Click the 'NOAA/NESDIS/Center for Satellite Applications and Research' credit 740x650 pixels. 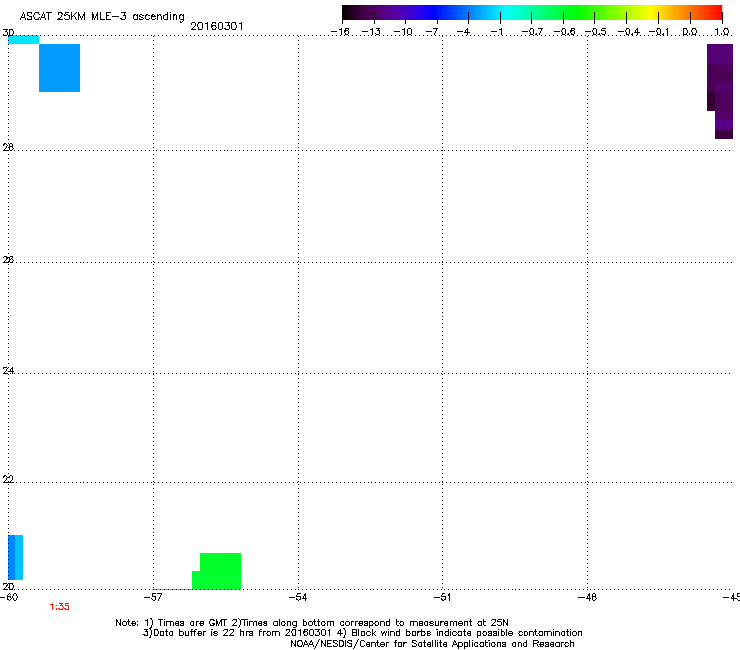coord(432,644)
